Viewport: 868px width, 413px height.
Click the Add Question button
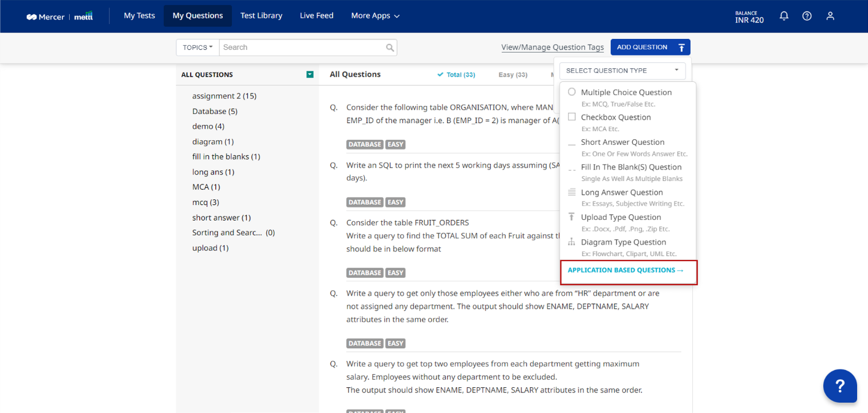tap(650, 48)
